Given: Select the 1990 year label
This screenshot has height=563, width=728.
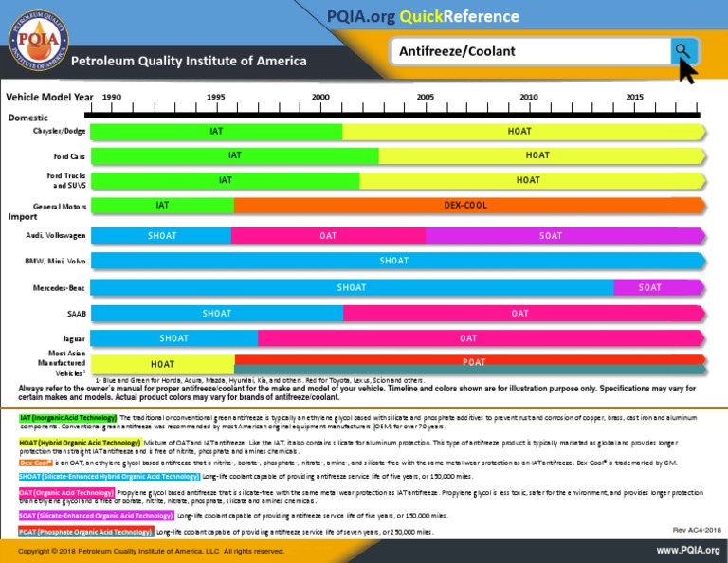Looking at the screenshot, I should coord(112,97).
